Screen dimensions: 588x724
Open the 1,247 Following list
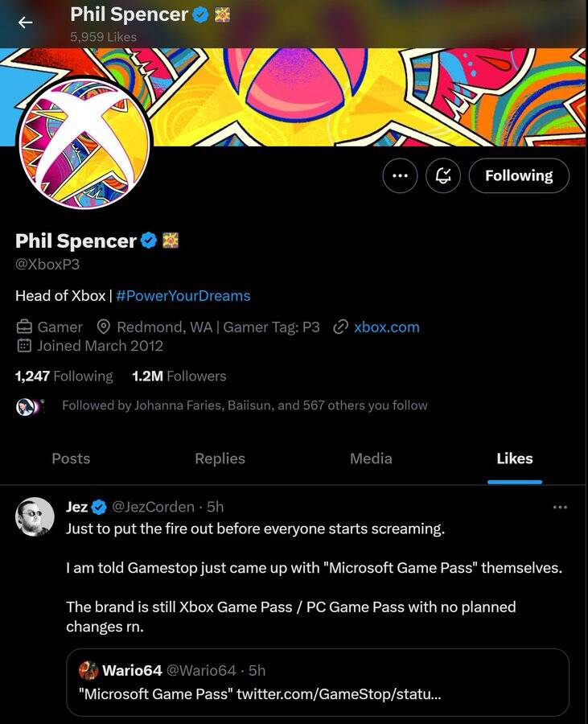(64, 376)
